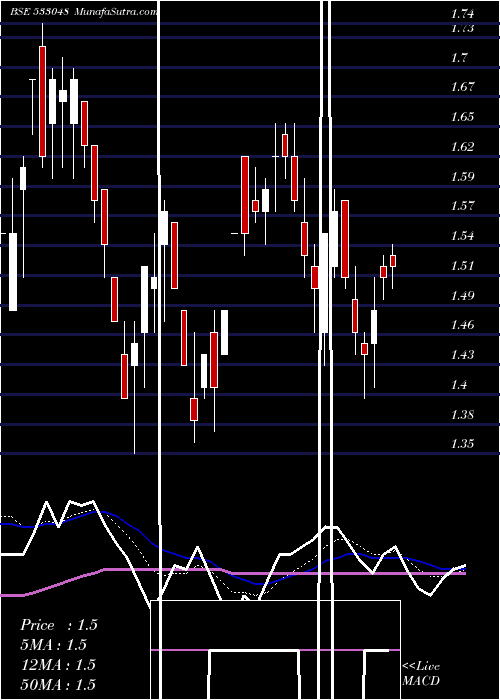The width and height of the screenshot is (500, 700).
Task: Click the BSE ticker code text
Action: [x=40, y=12]
